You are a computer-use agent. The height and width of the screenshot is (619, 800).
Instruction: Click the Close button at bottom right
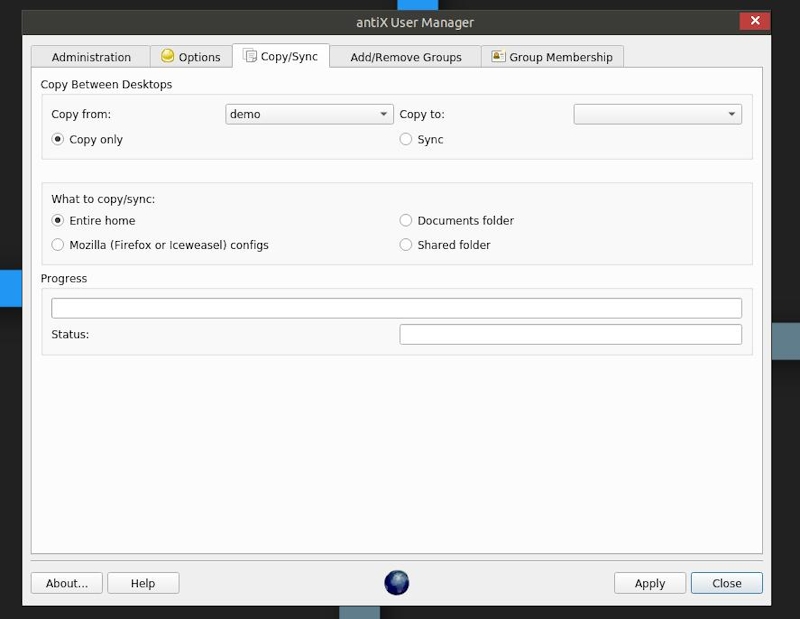(726, 583)
